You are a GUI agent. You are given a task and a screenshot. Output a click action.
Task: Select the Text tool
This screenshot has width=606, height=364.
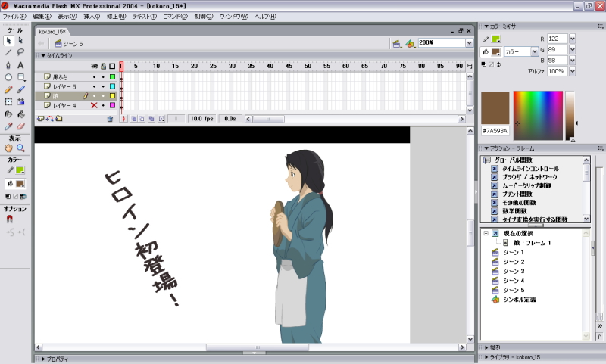[20, 65]
